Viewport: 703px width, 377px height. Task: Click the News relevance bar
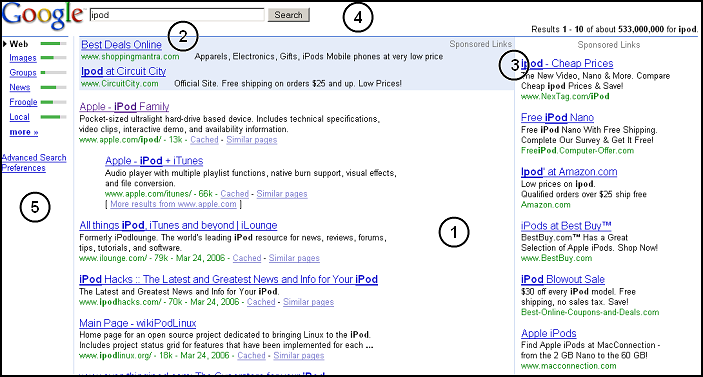(53, 87)
